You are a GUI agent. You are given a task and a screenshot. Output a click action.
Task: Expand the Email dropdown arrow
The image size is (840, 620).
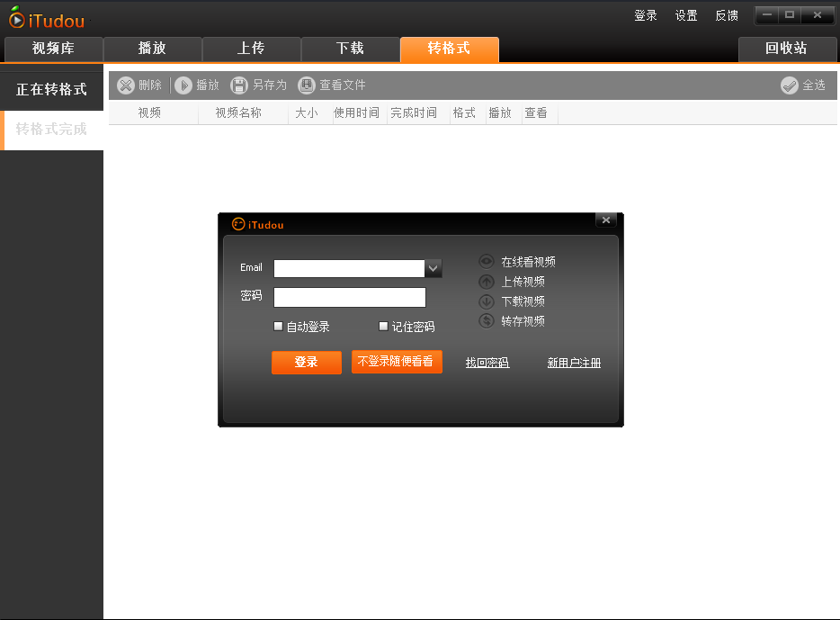pyautogui.click(x=433, y=268)
